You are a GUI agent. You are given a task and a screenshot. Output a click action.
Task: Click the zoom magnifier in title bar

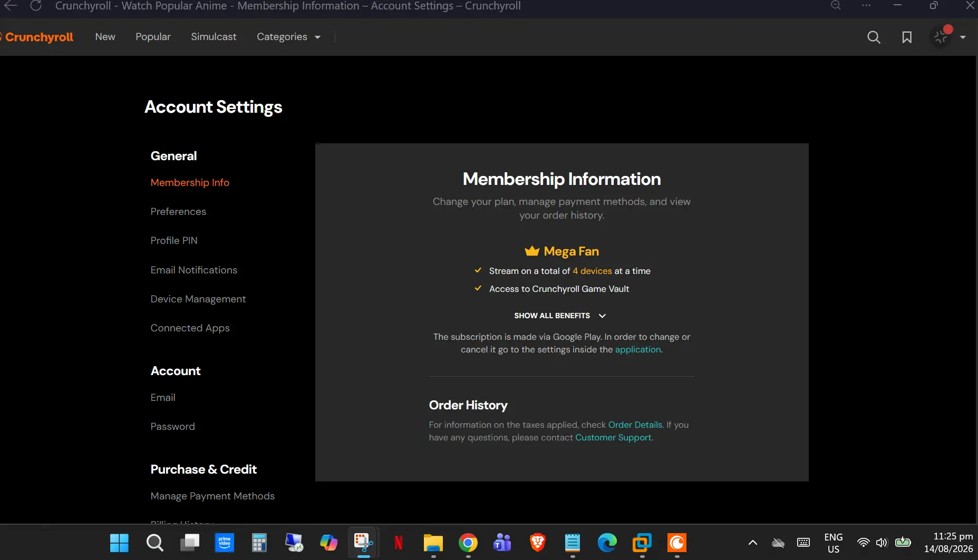pyautogui.click(x=836, y=6)
